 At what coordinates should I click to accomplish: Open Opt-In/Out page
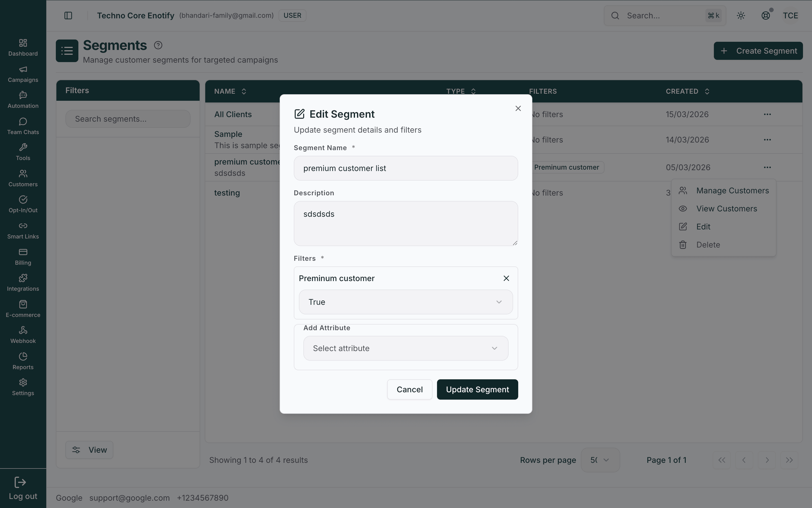coord(23,204)
